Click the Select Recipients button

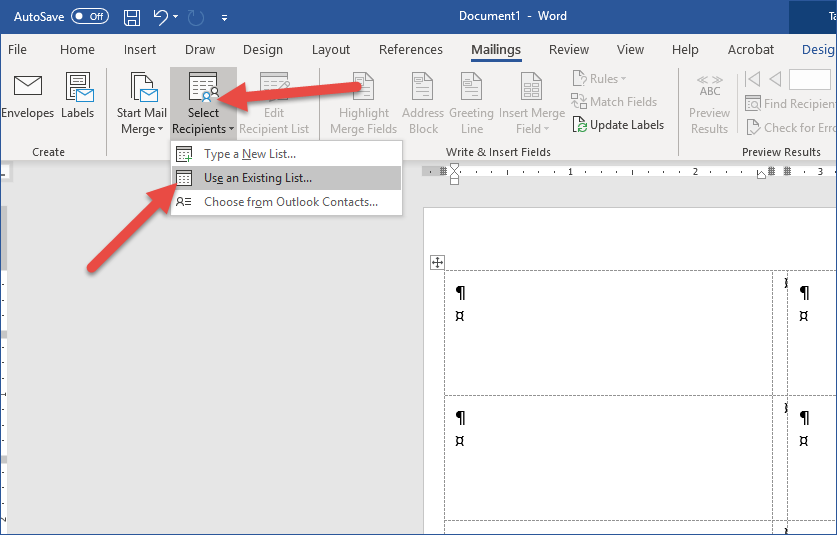[x=203, y=104]
